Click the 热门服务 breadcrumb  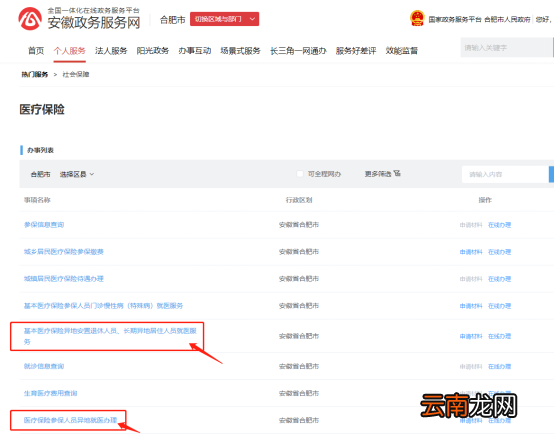(35, 74)
